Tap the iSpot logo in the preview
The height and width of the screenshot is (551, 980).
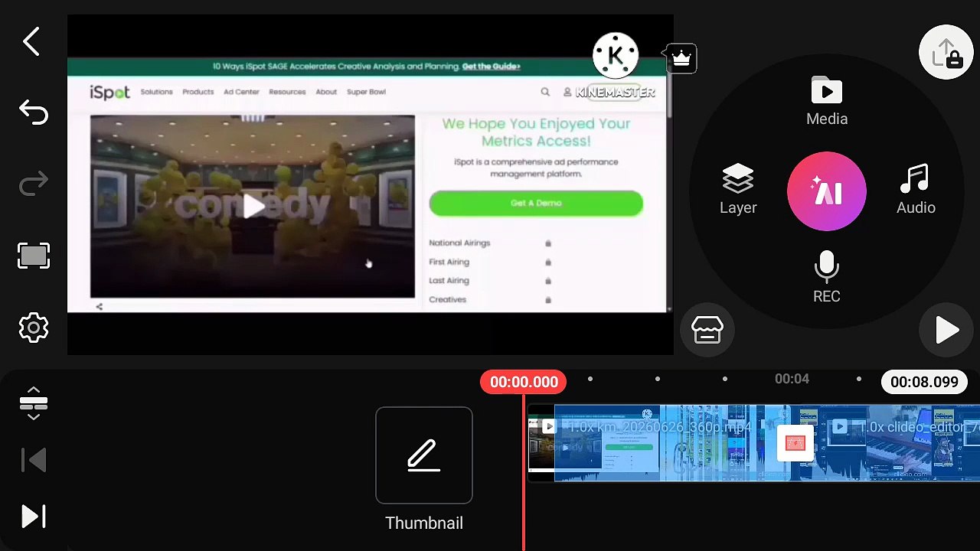(109, 93)
